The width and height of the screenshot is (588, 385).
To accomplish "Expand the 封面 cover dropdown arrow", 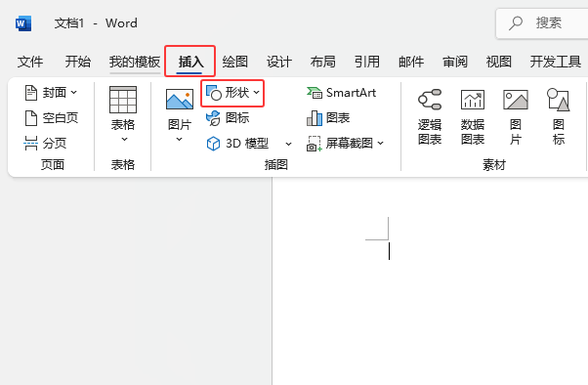I will click(x=74, y=92).
